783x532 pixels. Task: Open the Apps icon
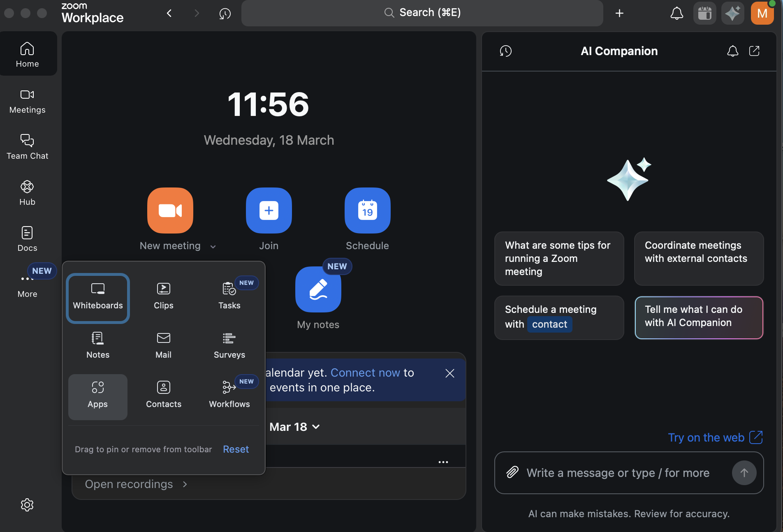tap(97, 395)
